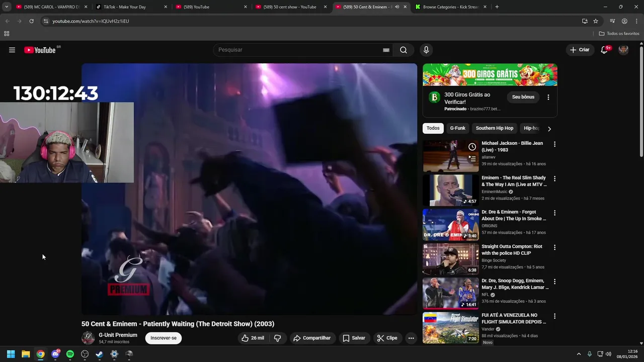644x362 pixels.
Task: Open G-Unit Premium channel name link
Action: [x=118, y=335]
